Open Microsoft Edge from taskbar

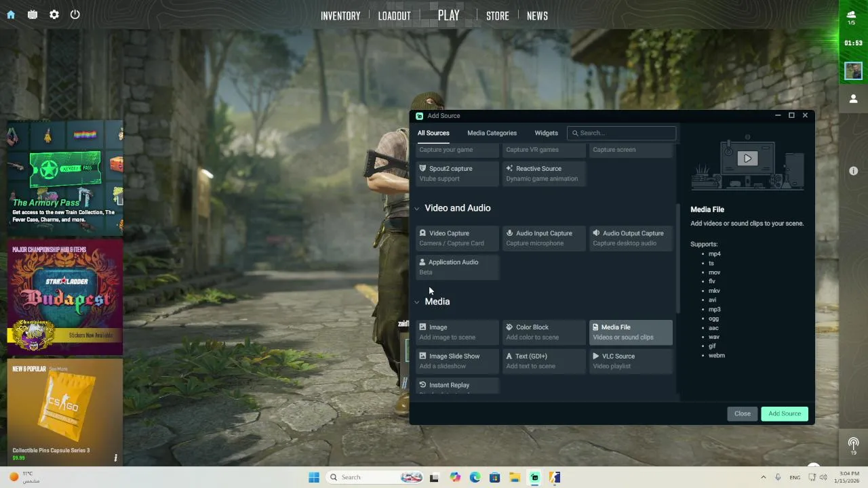(475, 477)
